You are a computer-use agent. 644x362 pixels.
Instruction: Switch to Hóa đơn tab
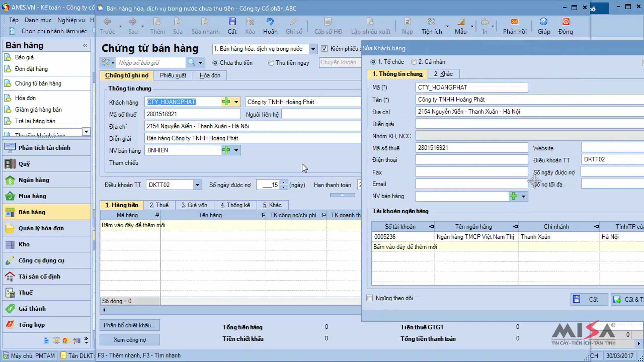[210, 75]
